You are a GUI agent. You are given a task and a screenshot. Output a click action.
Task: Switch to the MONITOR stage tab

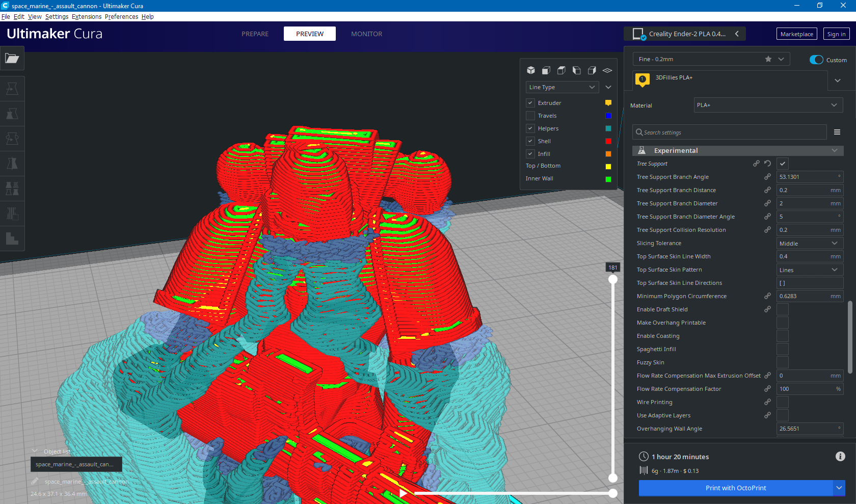367,34
